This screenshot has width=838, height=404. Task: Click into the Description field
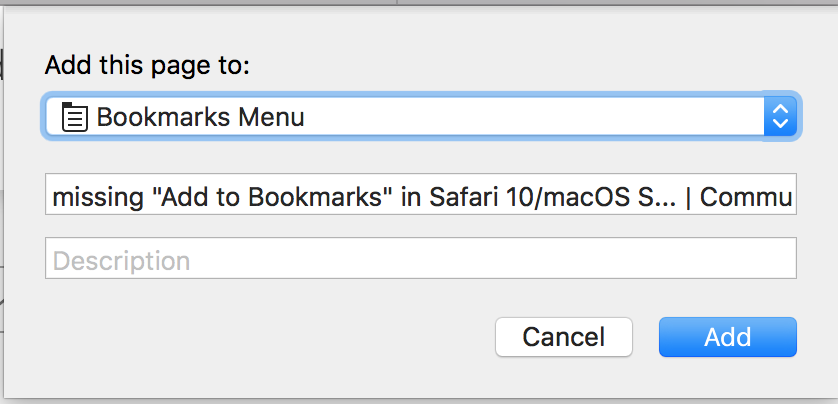[x=420, y=258]
